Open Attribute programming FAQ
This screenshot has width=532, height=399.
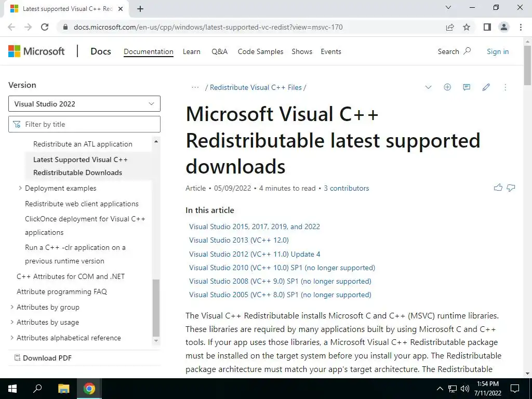pos(62,291)
